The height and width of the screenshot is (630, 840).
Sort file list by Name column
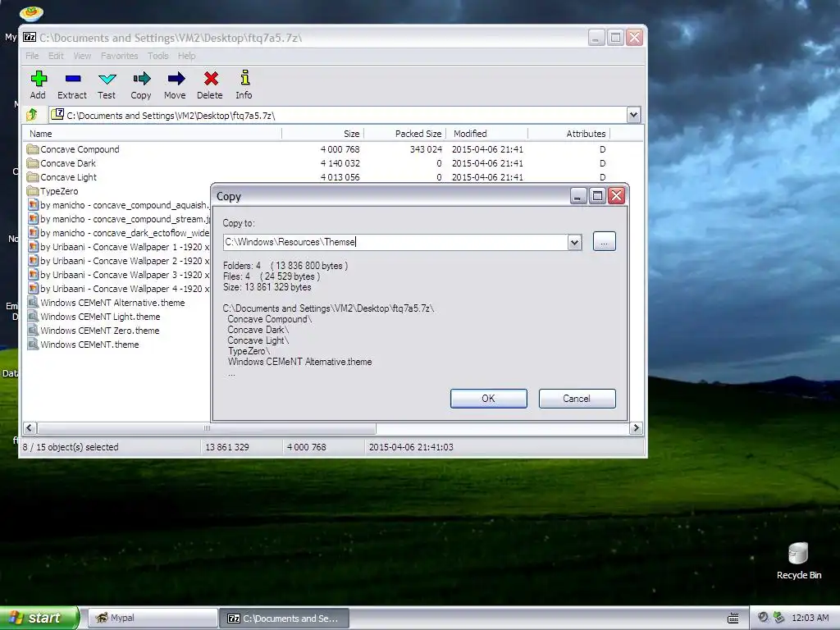coord(152,134)
